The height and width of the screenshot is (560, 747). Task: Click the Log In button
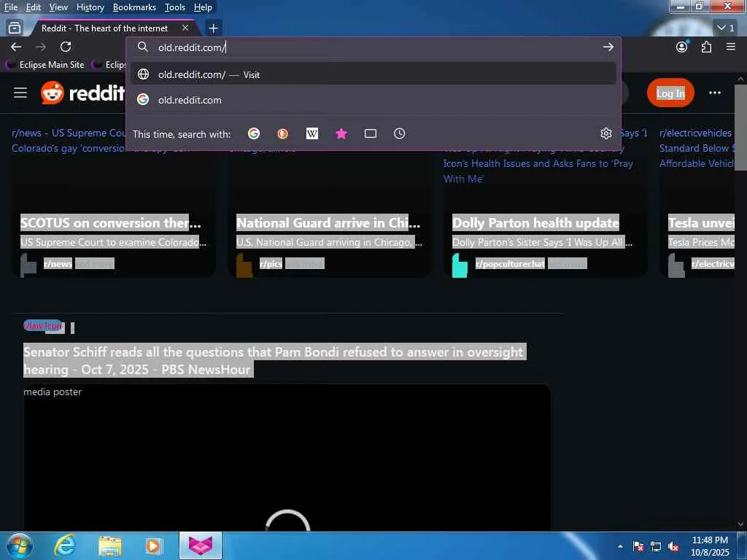click(670, 93)
